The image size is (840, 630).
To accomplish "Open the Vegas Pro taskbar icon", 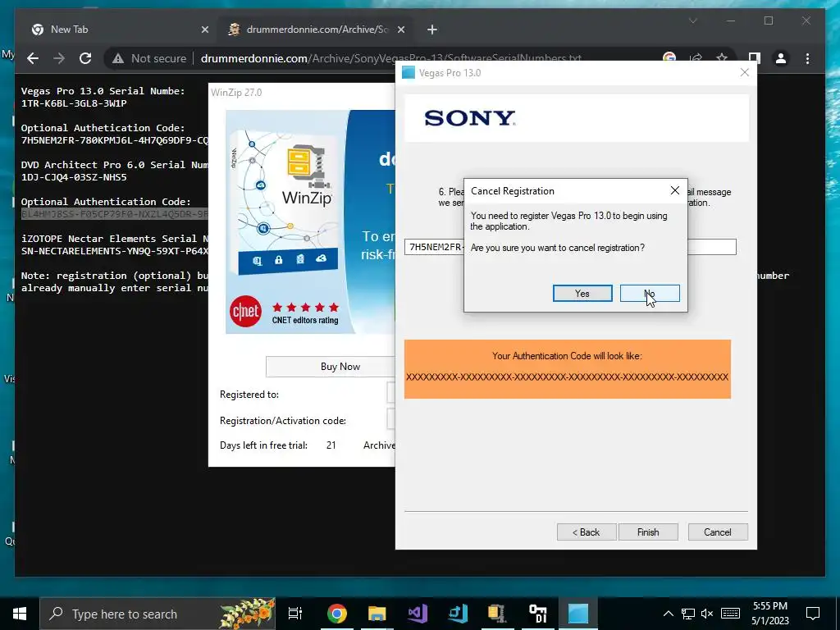I will [578, 614].
